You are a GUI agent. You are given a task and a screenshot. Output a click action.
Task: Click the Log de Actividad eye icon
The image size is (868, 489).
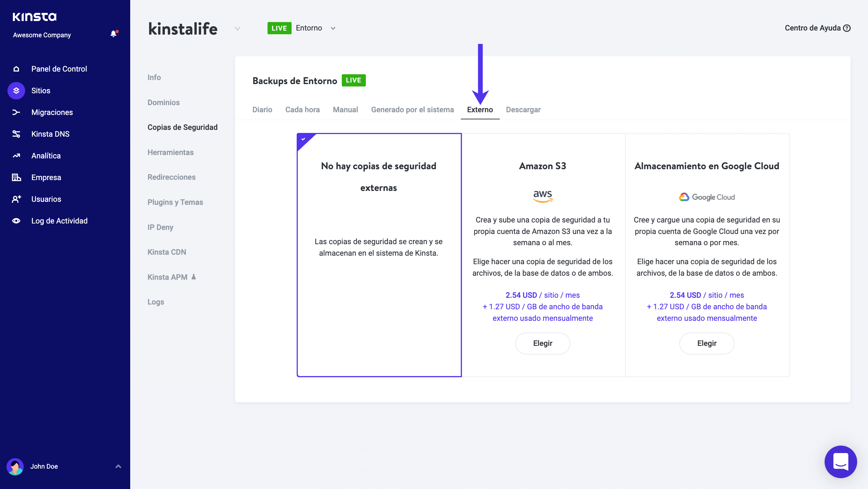16,221
